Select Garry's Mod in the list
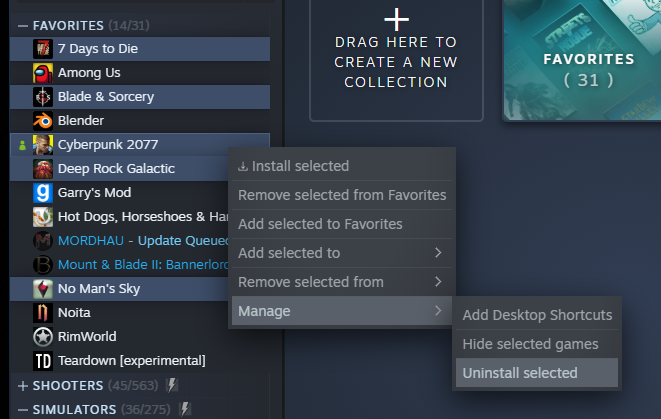Screen dimensions: 661x419 point(119,193)
